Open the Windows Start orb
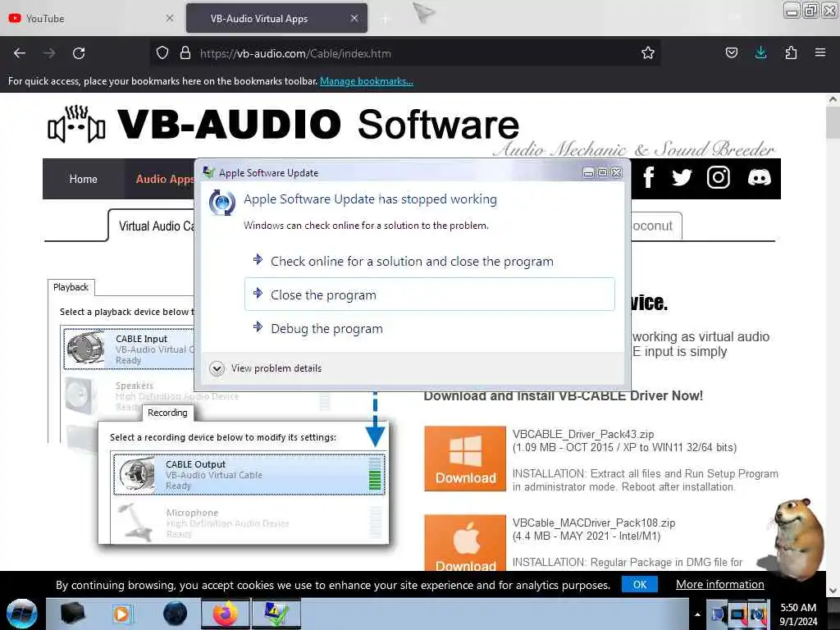The width and height of the screenshot is (840, 630). pyautogui.click(x=22, y=614)
